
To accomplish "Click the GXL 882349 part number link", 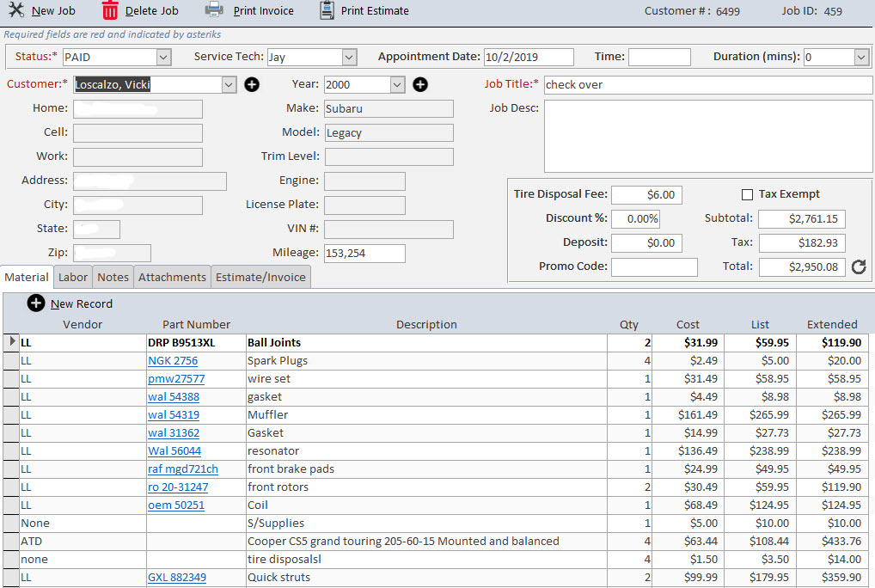I will pyautogui.click(x=177, y=578).
